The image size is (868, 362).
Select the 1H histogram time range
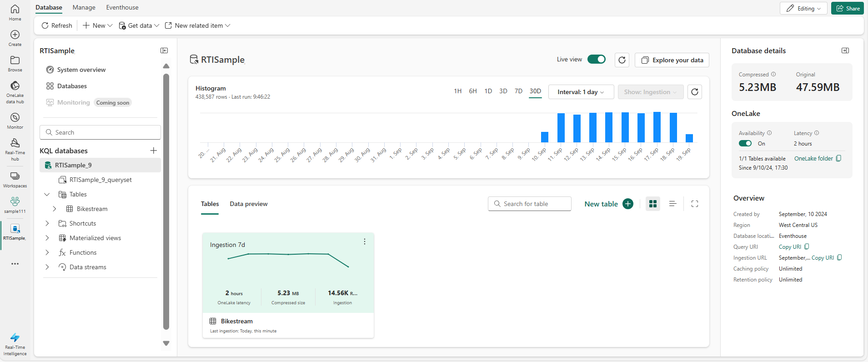tap(458, 91)
